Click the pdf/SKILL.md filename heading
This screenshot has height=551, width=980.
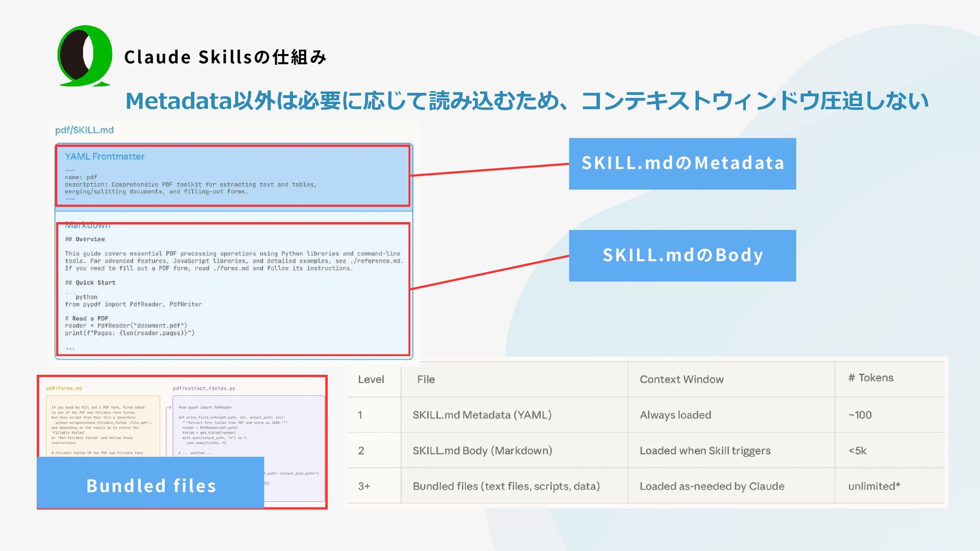point(84,130)
